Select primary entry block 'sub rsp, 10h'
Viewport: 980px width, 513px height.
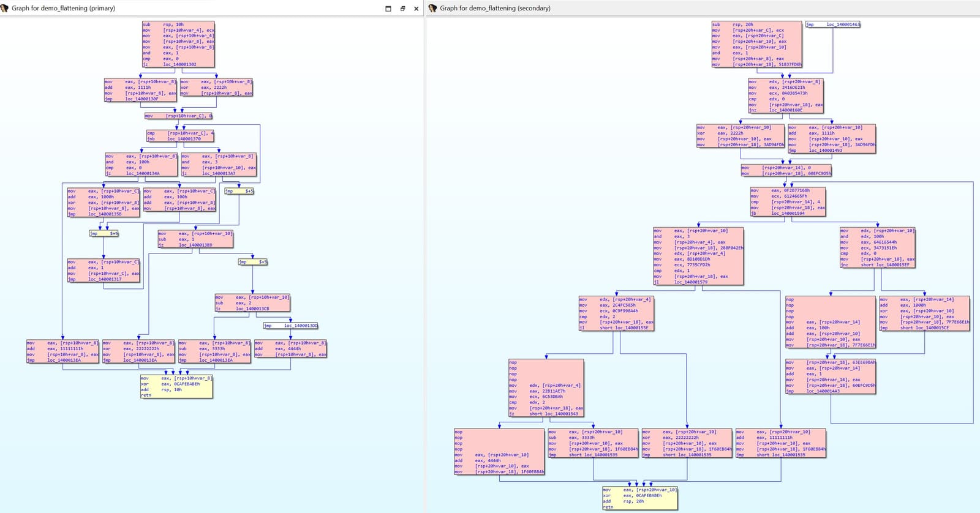[178, 45]
